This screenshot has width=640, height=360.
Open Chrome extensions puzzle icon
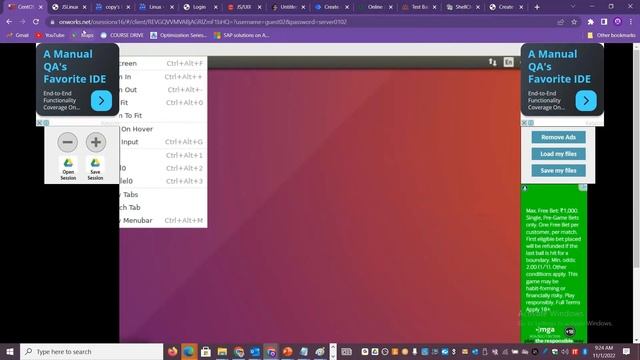pos(591,22)
